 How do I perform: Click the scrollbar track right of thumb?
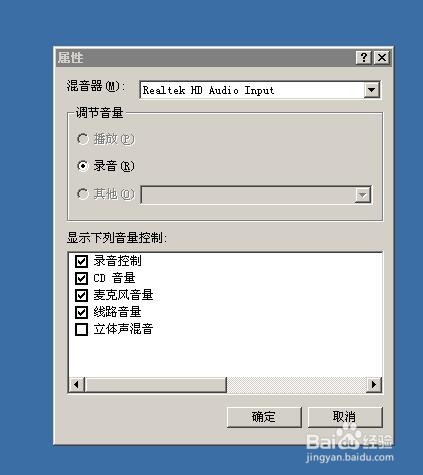click(296, 385)
